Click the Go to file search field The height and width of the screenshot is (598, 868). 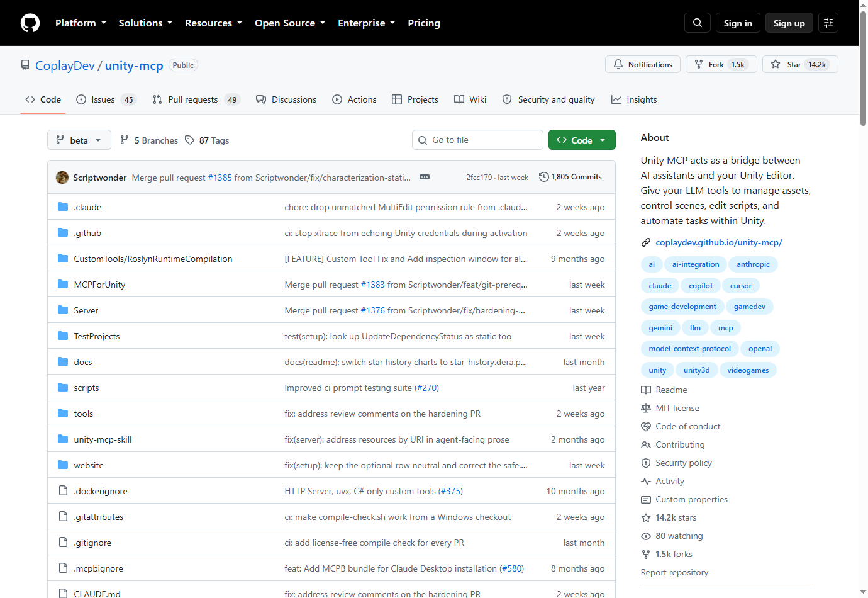pyautogui.click(x=478, y=140)
